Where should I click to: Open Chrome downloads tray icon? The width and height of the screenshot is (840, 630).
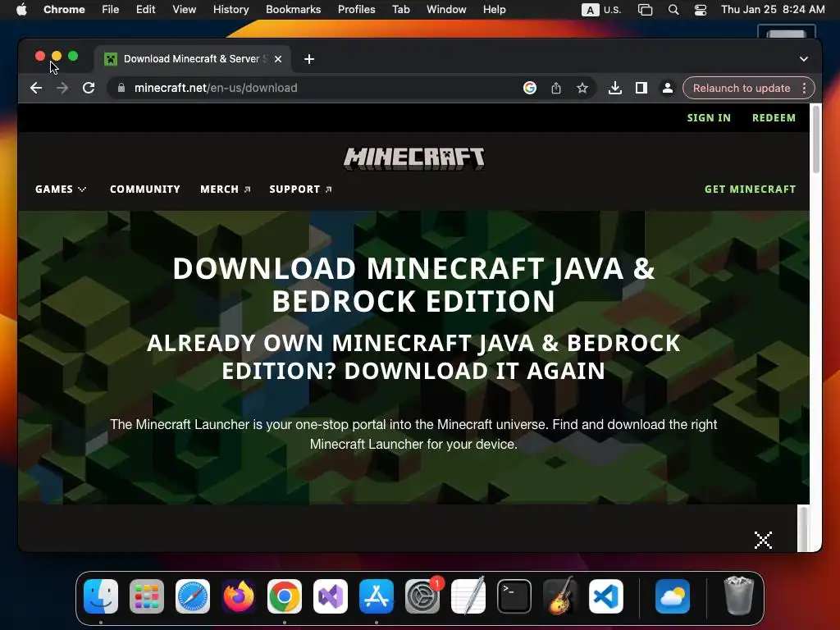(615, 88)
